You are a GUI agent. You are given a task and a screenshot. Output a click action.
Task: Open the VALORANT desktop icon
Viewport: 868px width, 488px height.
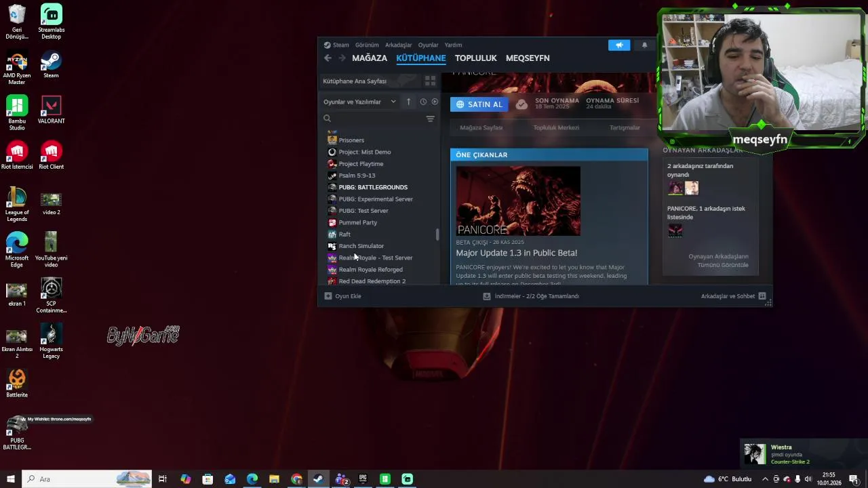(51, 110)
